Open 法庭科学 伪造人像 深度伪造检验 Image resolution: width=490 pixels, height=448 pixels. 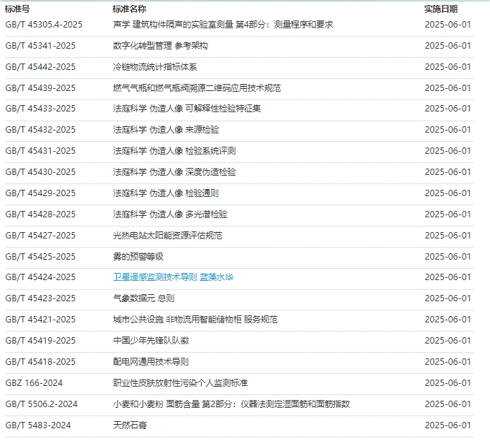[174, 172]
